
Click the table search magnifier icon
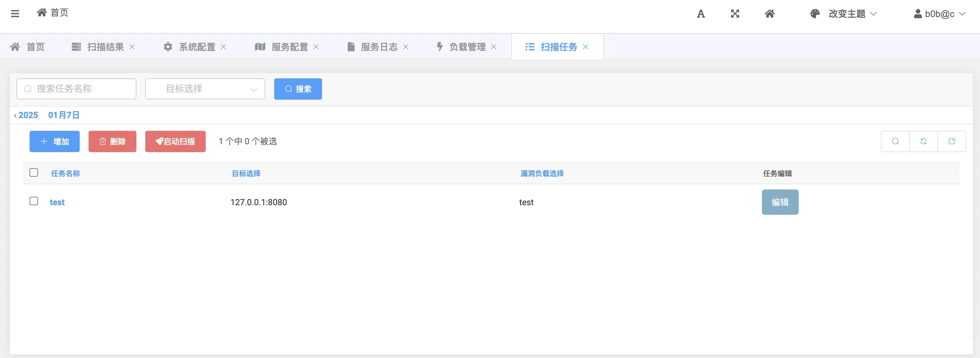pos(895,141)
